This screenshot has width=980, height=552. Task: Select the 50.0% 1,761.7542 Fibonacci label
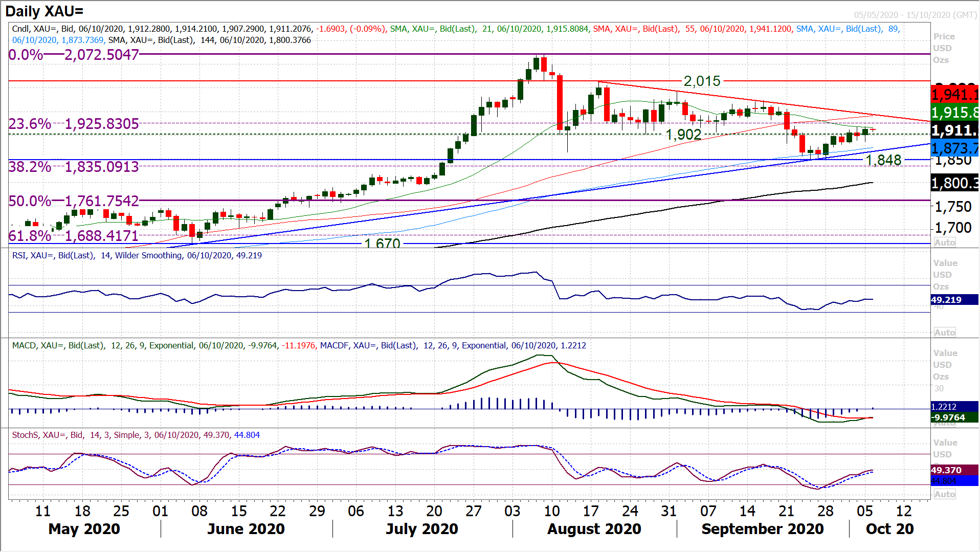74,201
